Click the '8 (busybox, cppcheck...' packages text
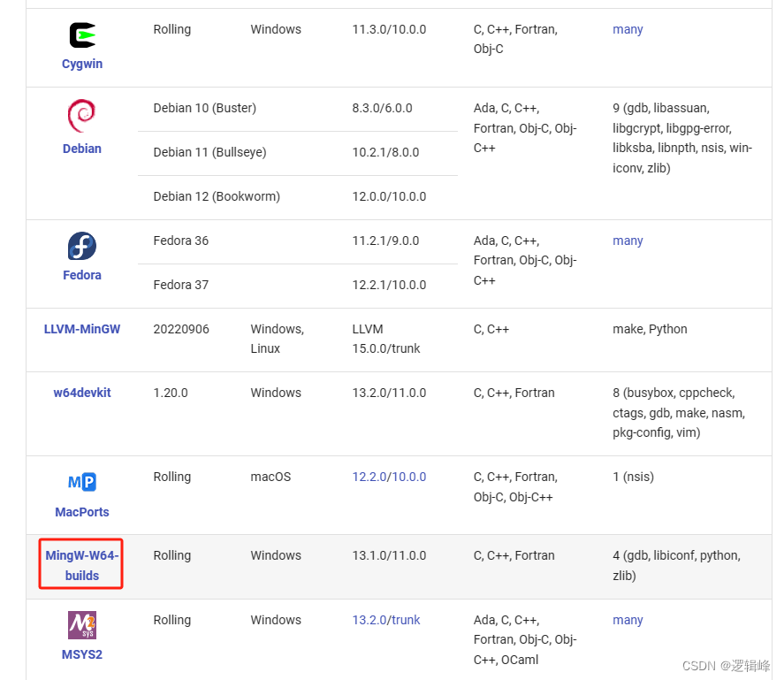Image resolution: width=784 pixels, height=680 pixels. coord(679,413)
